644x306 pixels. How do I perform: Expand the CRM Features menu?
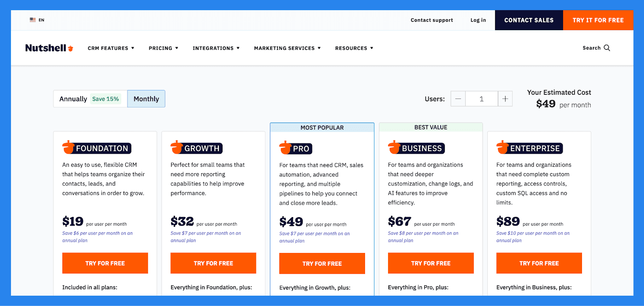coord(111,48)
